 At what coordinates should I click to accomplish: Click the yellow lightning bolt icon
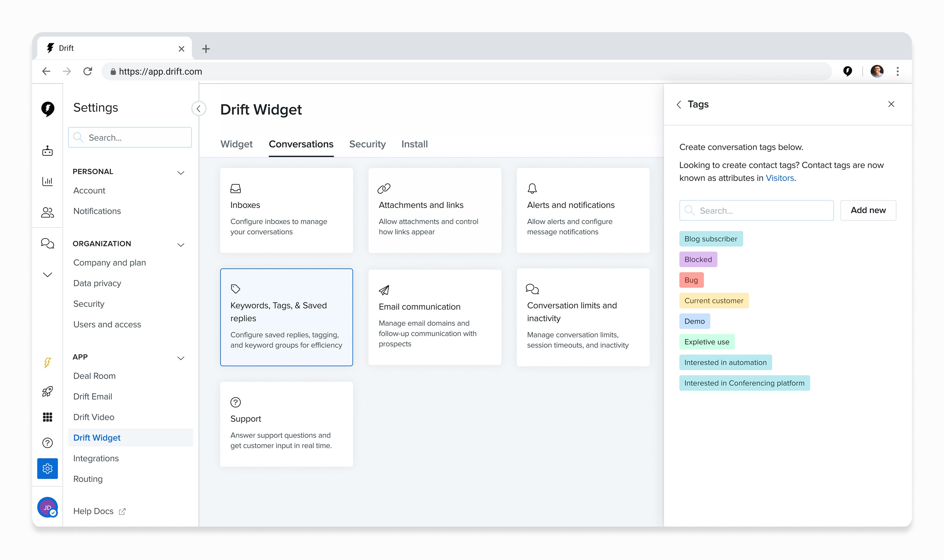tap(47, 363)
